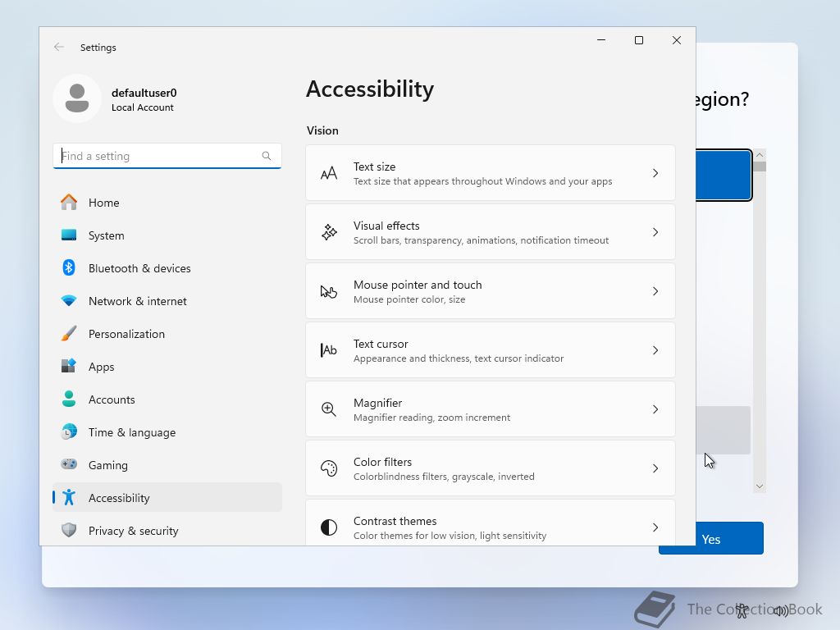Click the Personalization paintbrush icon
The image size is (840, 630).
[69, 334]
